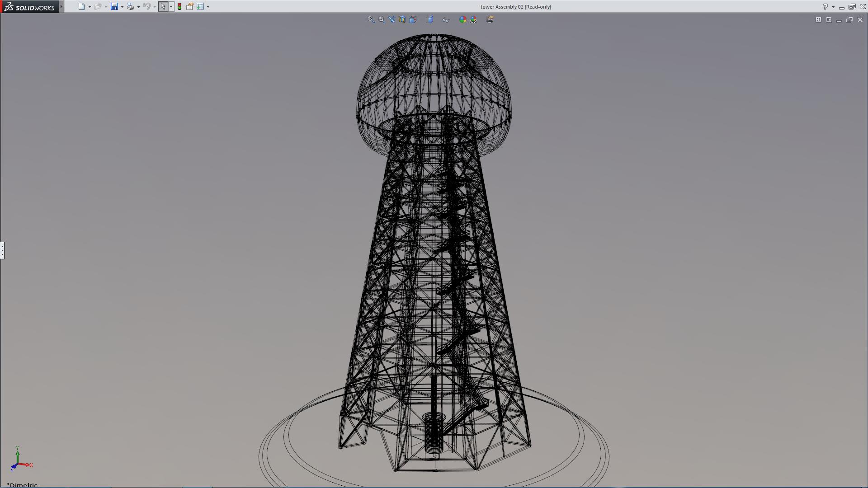Select the Zoom to Area tool
Image resolution: width=868 pixels, height=488 pixels.
coord(382,19)
